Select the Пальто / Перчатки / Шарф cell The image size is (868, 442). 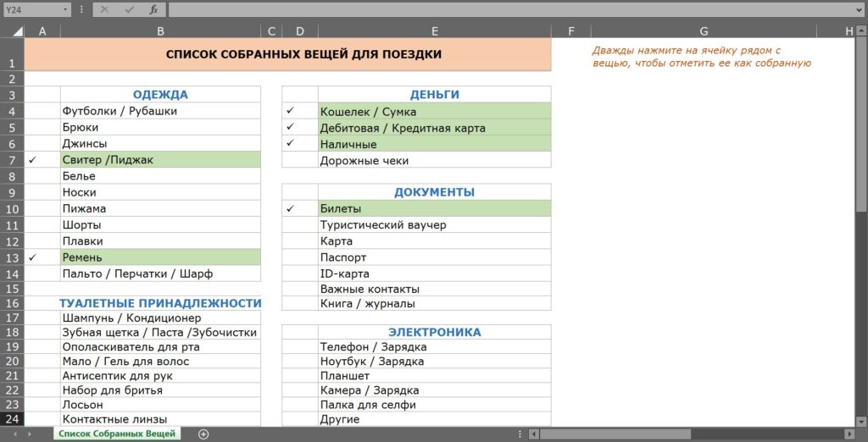(x=160, y=273)
